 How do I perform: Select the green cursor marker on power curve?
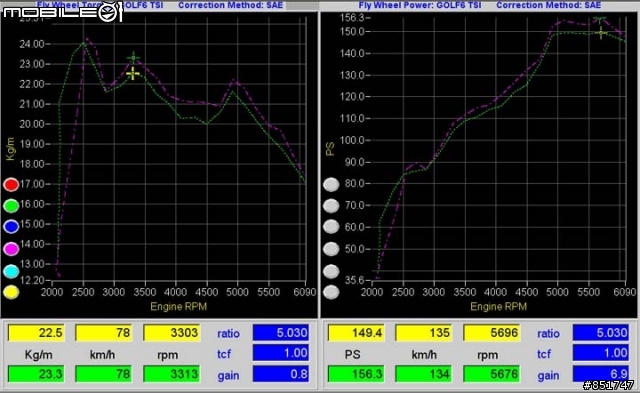click(x=600, y=20)
